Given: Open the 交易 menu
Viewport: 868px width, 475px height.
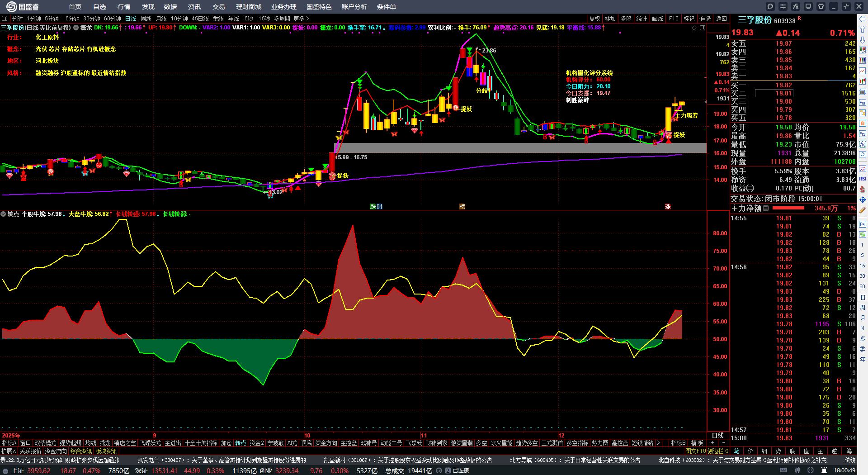Looking at the screenshot, I should pos(219,7).
